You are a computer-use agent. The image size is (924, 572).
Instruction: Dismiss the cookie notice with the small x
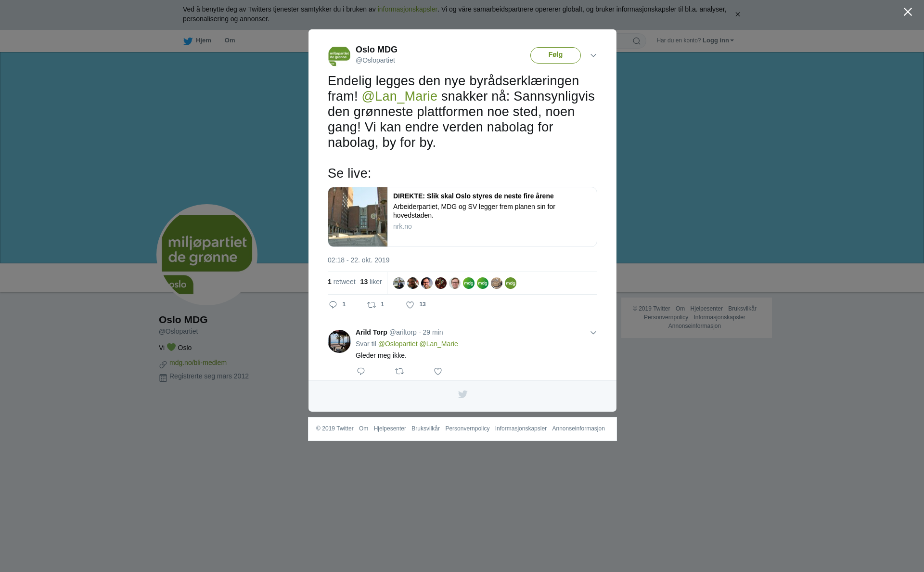(x=737, y=14)
